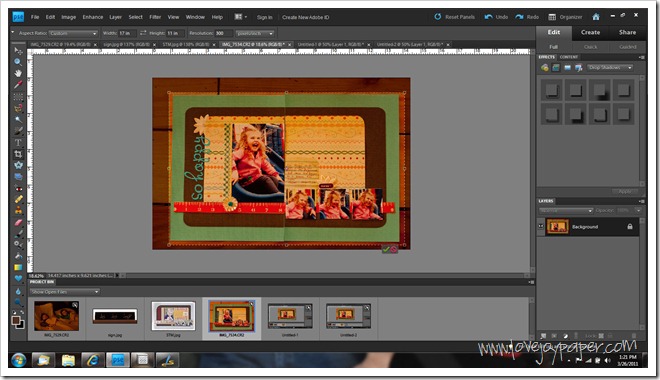Show Filters category in Effects panel
The height and width of the screenshot is (380, 660).
click(545, 68)
